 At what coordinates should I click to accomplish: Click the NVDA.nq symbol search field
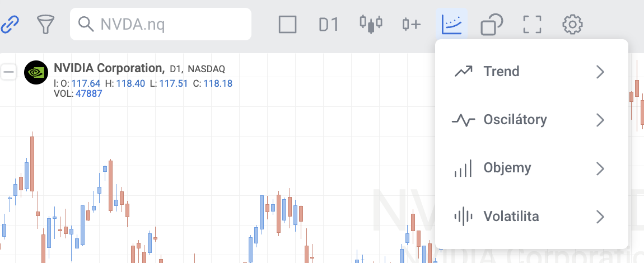tap(161, 24)
